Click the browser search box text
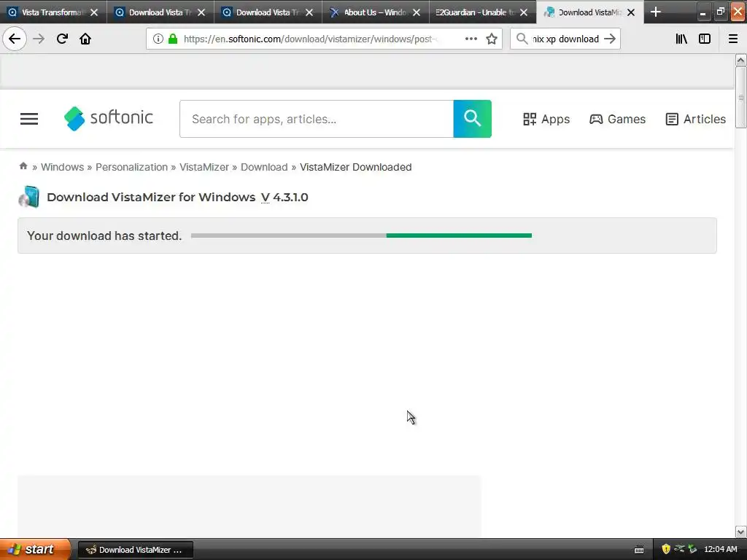The width and height of the screenshot is (747, 560). (x=565, y=39)
